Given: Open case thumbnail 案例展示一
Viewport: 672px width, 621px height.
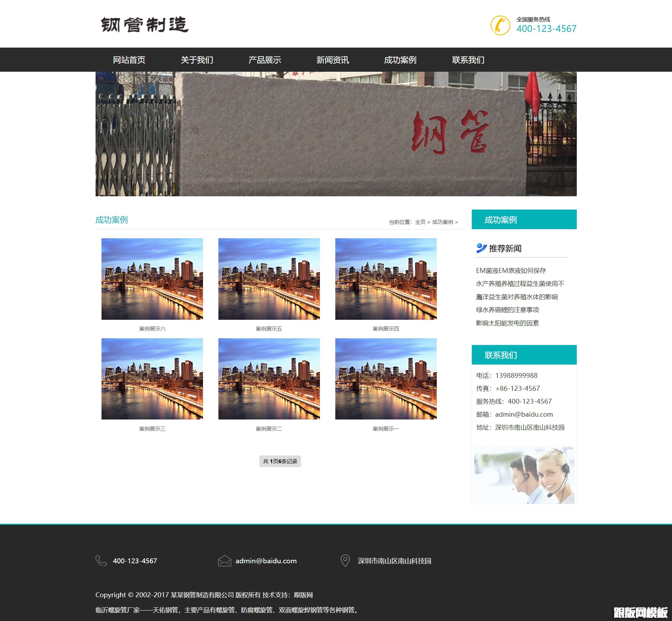Looking at the screenshot, I should point(386,379).
